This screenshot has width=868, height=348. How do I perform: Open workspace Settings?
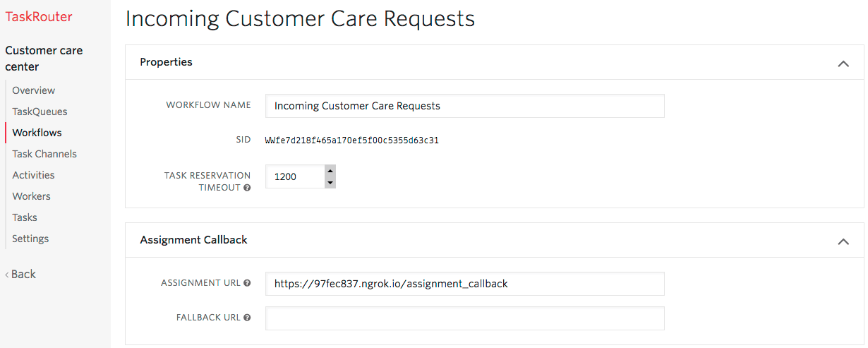[x=30, y=239]
